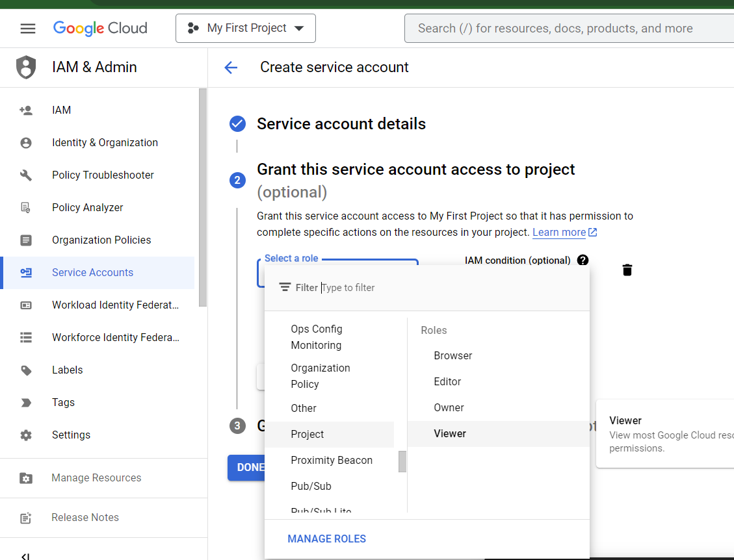Click the role Filter text field
The width and height of the screenshot is (734, 560).
[449, 288]
